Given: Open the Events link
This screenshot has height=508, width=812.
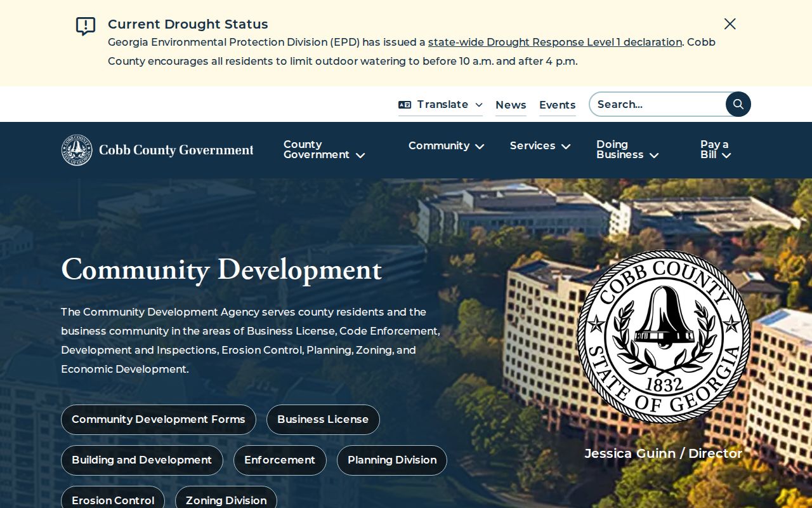Looking at the screenshot, I should point(558,105).
